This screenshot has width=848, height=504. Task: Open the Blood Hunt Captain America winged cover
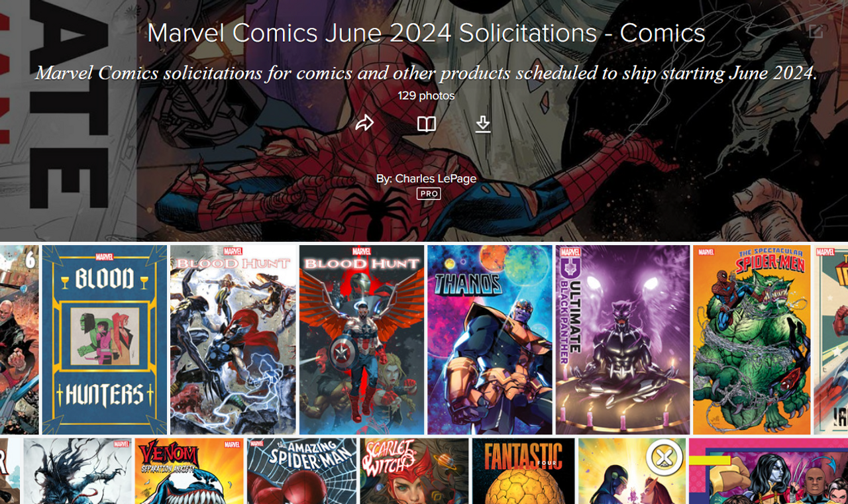click(362, 340)
